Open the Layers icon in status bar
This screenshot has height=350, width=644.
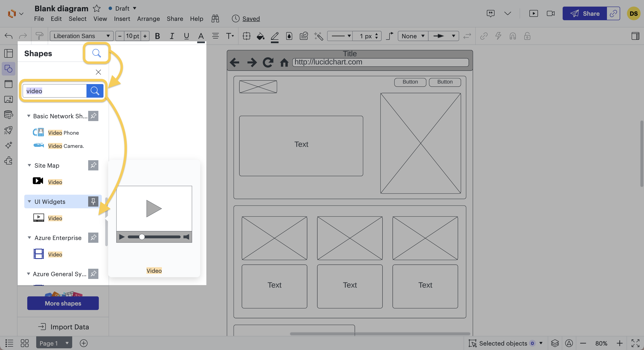555,343
